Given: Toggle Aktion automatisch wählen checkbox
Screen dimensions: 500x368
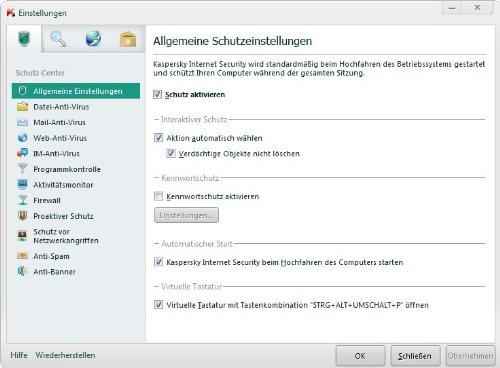Looking at the screenshot, I should coord(158,137).
